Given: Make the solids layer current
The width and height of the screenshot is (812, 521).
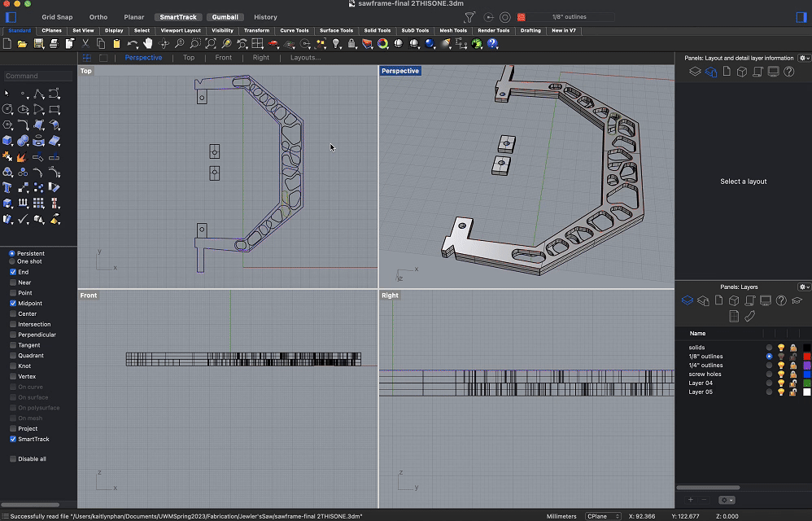Looking at the screenshot, I should 769,348.
